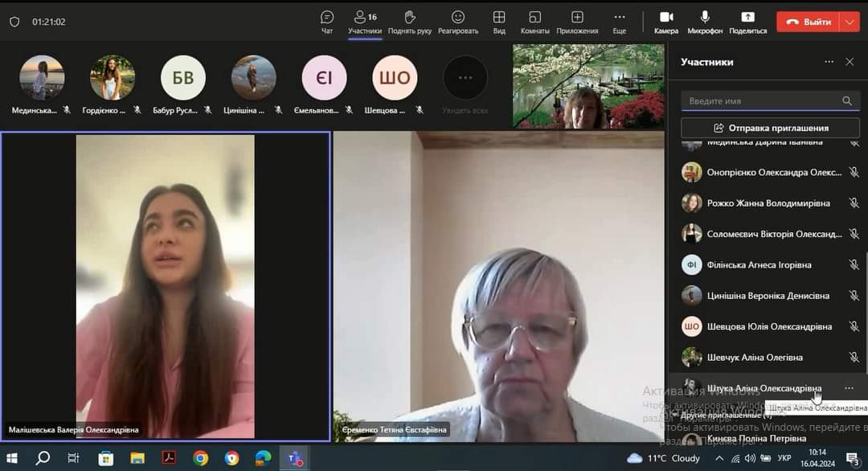
Task: Open File Explorer from taskbar
Action: tap(137, 457)
